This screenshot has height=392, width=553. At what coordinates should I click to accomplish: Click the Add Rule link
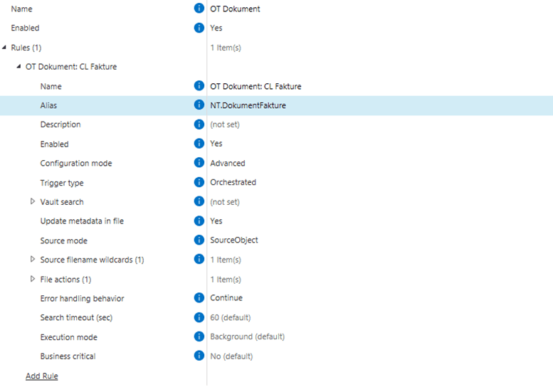(x=42, y=376)
